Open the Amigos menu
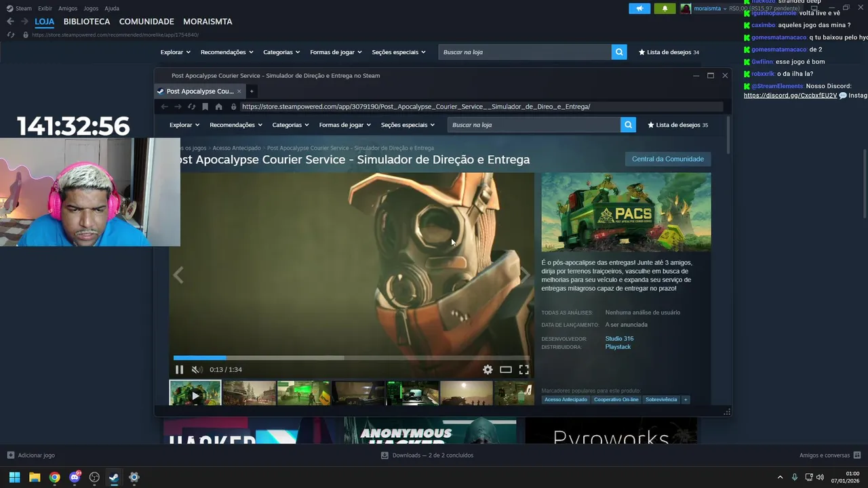The height and width of the screenshot is (488, 868). [x=68, y=8]
